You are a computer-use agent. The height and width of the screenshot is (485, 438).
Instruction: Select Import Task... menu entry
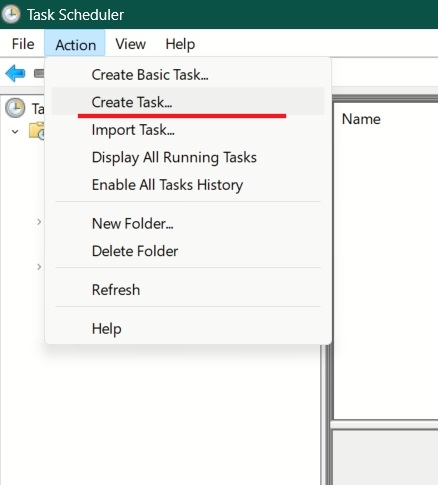pyautogui.click(x=188, y=129)
